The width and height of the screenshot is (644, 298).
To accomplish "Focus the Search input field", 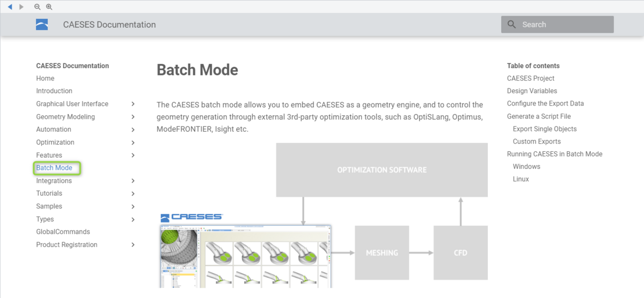I will point(557,25).
